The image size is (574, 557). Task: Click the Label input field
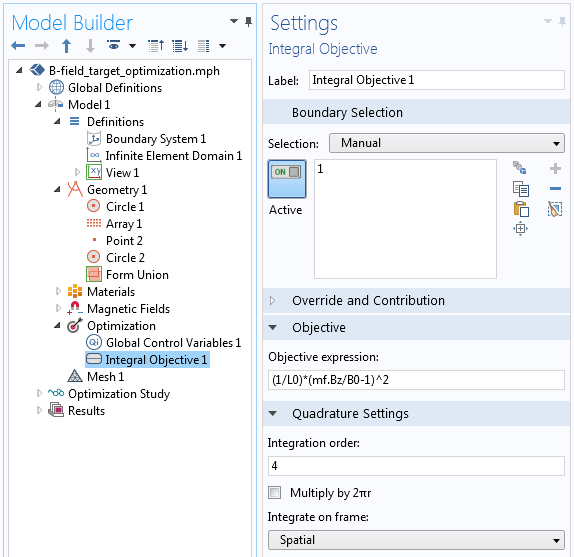[x=437, y=80]
